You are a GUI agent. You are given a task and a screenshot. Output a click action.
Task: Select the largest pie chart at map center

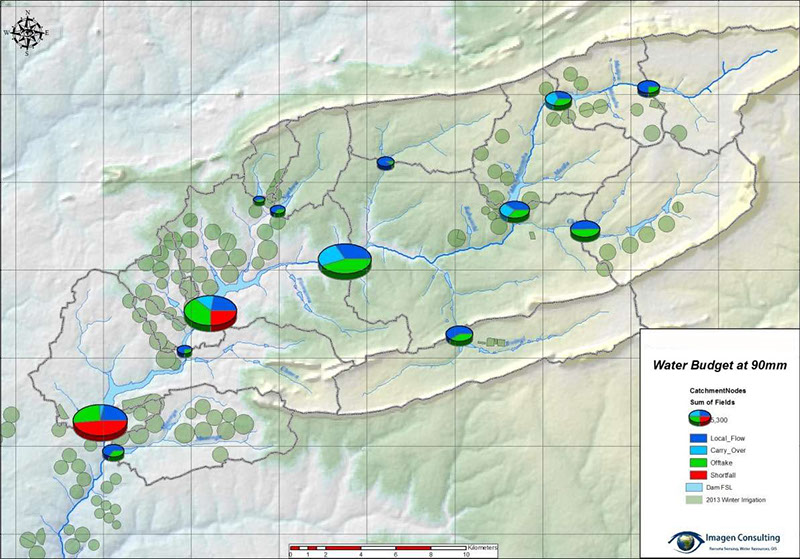345,259
